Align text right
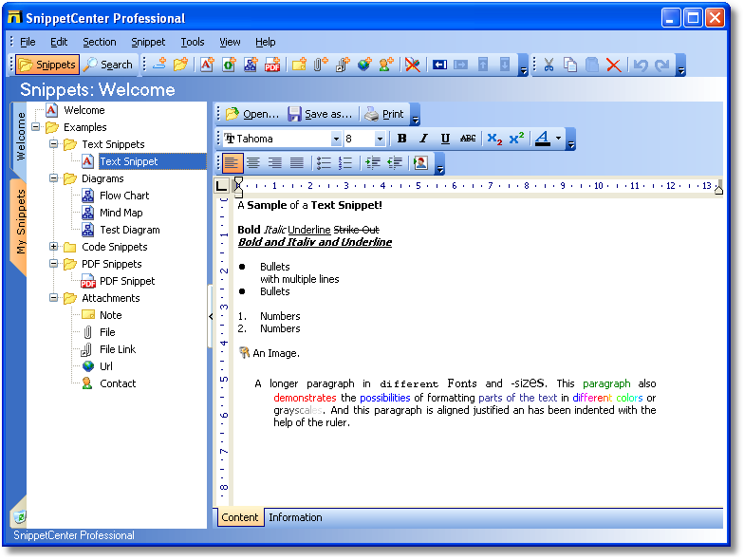 pos(275,163)
